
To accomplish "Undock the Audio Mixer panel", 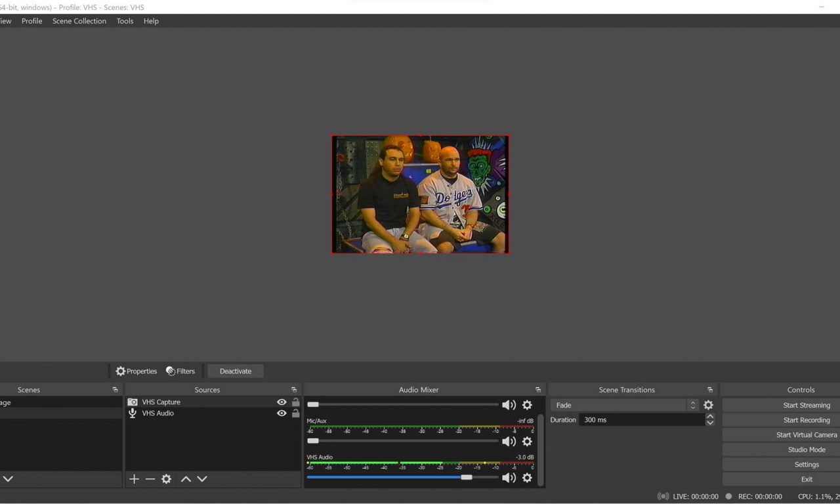I will (538, 390).
